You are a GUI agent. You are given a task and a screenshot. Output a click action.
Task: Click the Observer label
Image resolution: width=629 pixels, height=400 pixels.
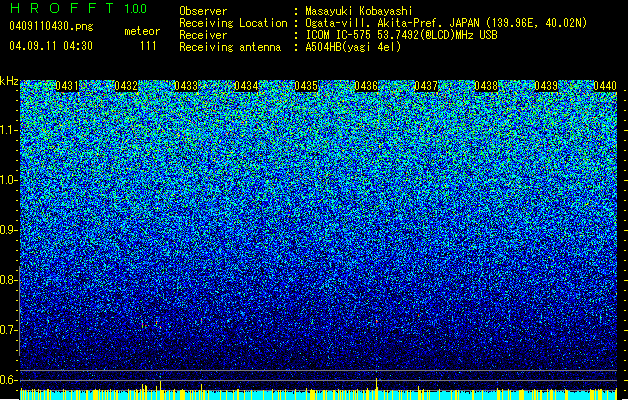click(x=203, y=11)
